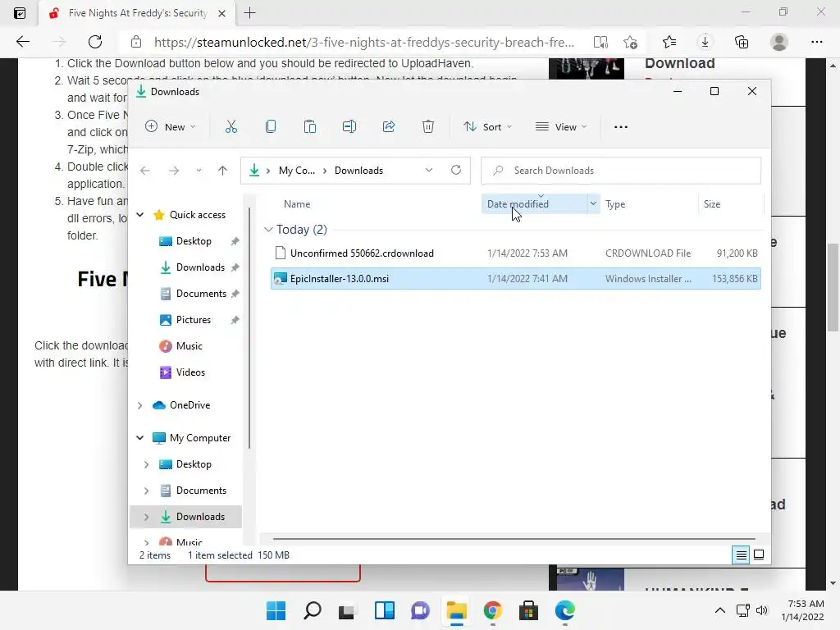The width and height of the screenshot is (840, 630).
Task: Switch to details view icon in status bar
Action: click(x=741, y=555)
